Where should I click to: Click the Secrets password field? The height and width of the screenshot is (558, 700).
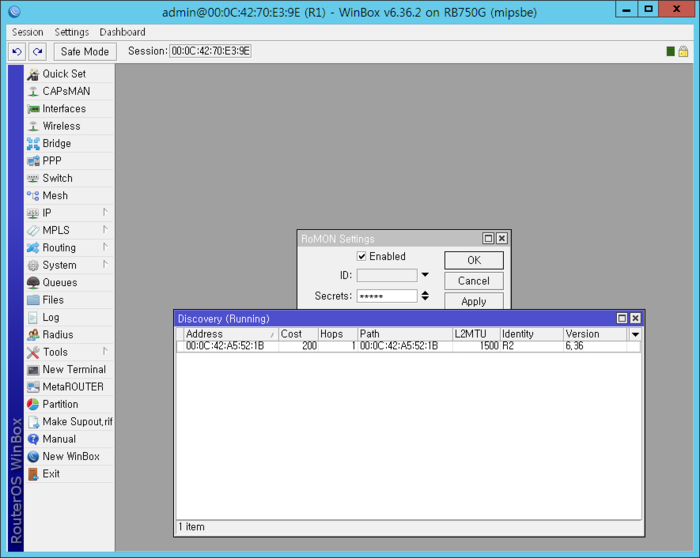click(x=387, y=296)
